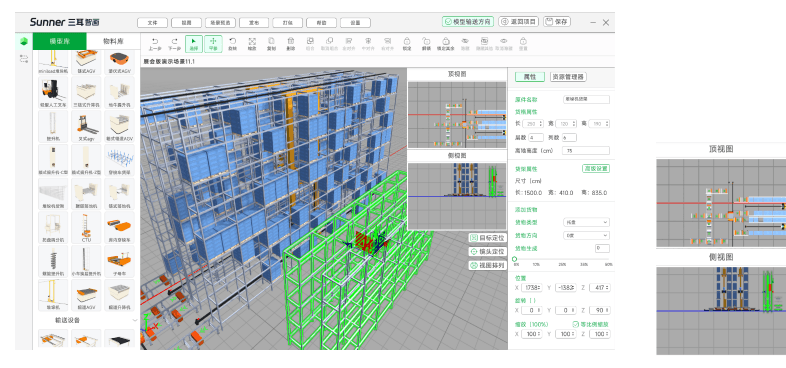Choose the rotate tool in toolbar

[232, 41]
